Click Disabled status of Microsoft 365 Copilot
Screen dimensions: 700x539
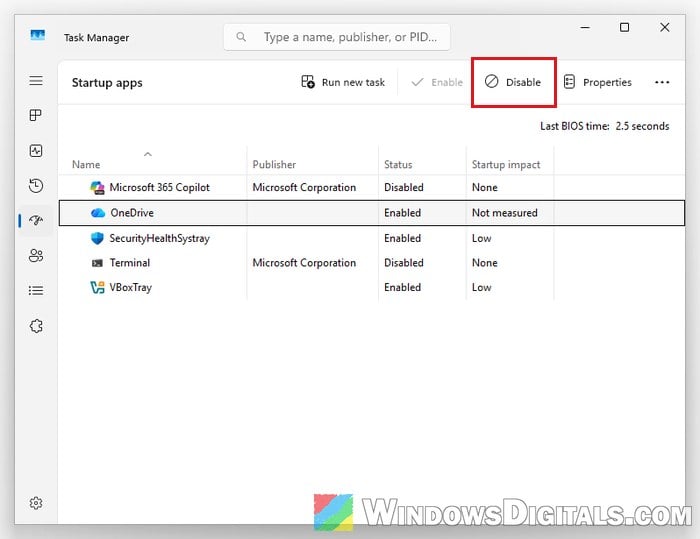click(x=404, y=188)
